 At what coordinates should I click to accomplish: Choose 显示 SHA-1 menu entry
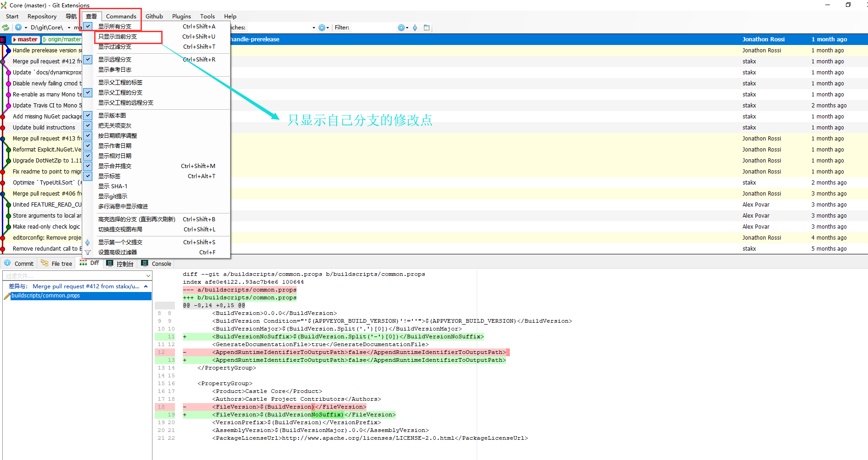pos(156,186)
